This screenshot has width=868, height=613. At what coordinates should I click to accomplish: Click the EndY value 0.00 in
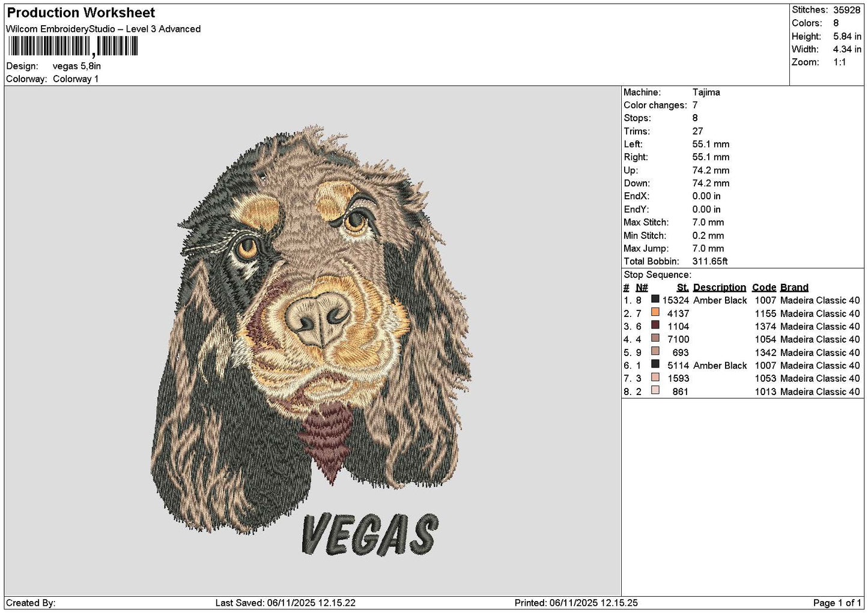[707, 210]
